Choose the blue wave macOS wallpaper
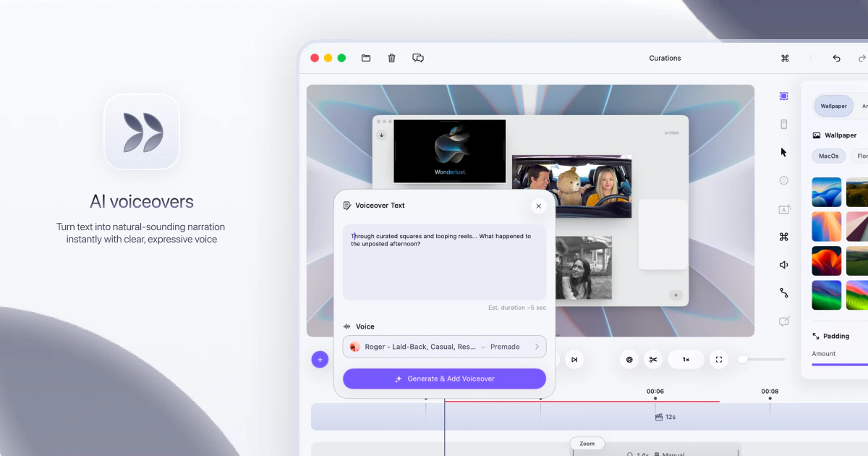The height and width of the screenshot is (456, 868). tap(827, 193)
